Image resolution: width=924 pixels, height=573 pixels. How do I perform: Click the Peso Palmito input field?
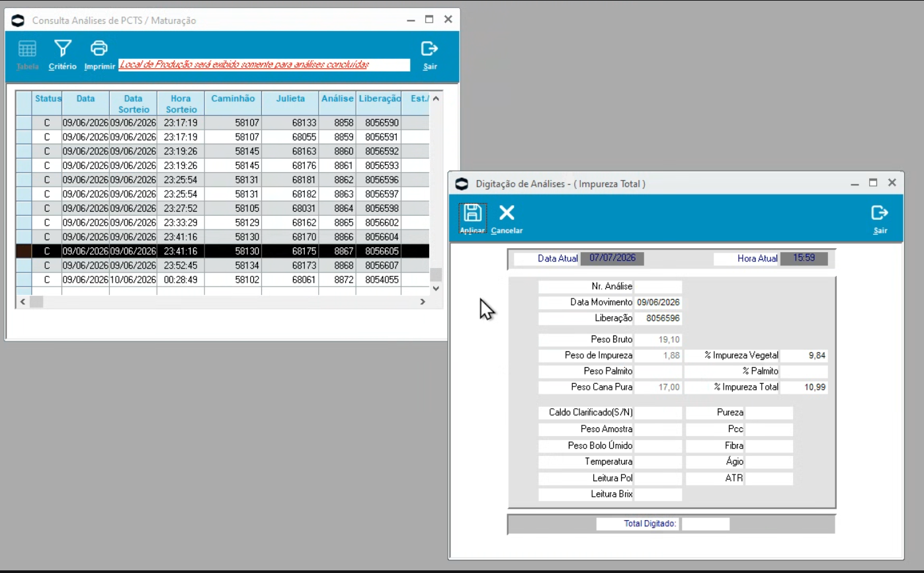(x=658, y=371)
